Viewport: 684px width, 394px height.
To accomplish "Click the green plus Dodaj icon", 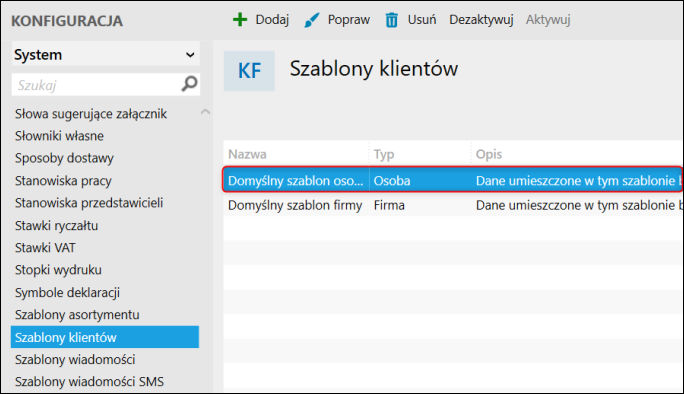I will tap(240, 20).
